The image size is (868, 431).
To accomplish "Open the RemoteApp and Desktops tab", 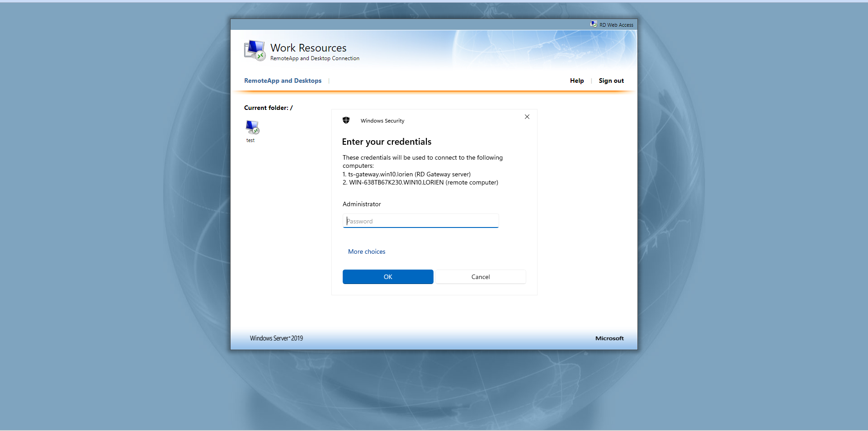I will (282, 81).
